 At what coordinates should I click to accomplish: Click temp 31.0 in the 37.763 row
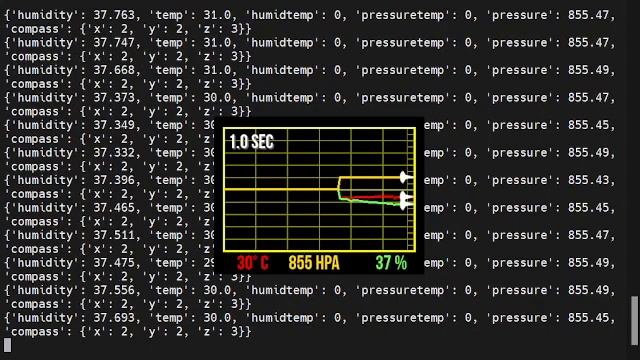(x=217, y=15)
